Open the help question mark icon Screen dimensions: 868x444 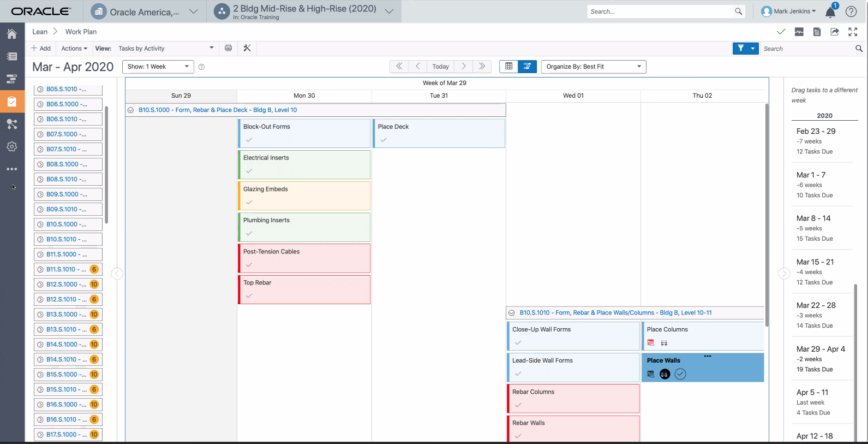click(851, 11)
